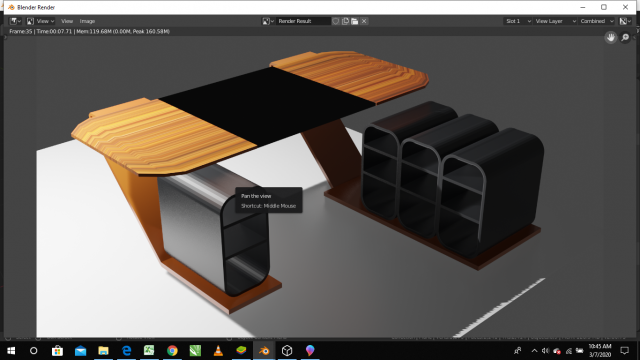The height and width of the screenshot is (360, 640).
Task: Maximize the Blender Render window
Action: click(x=604, y=7)
